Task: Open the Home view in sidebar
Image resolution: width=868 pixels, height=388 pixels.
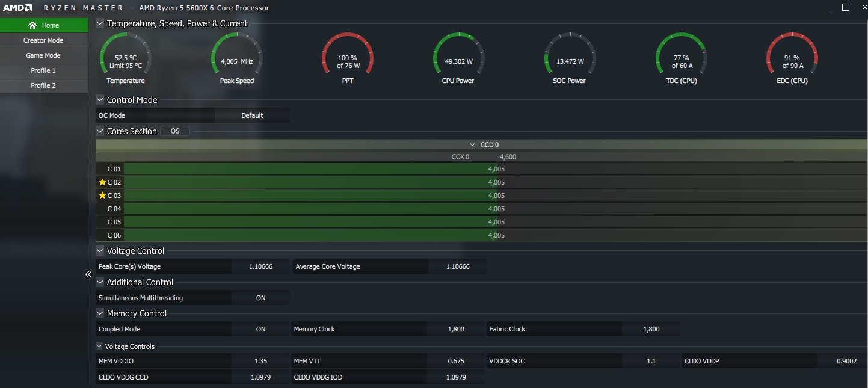Action: point(44,25)
